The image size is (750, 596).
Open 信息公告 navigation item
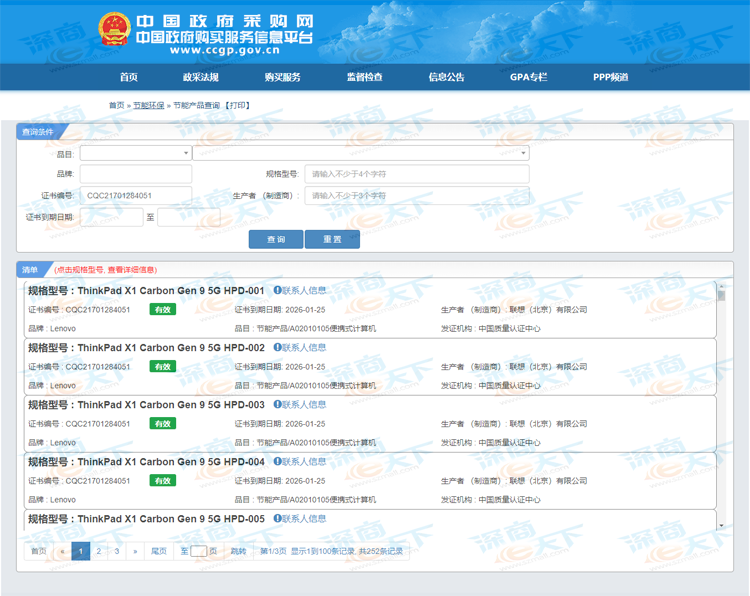tap(446, 77)
